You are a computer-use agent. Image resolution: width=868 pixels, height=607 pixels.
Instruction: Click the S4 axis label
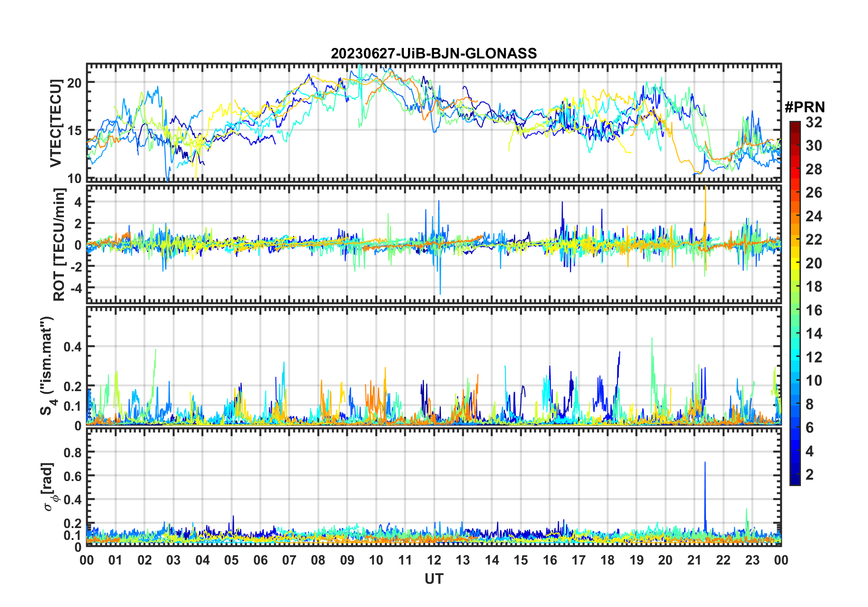pos(47,366)
